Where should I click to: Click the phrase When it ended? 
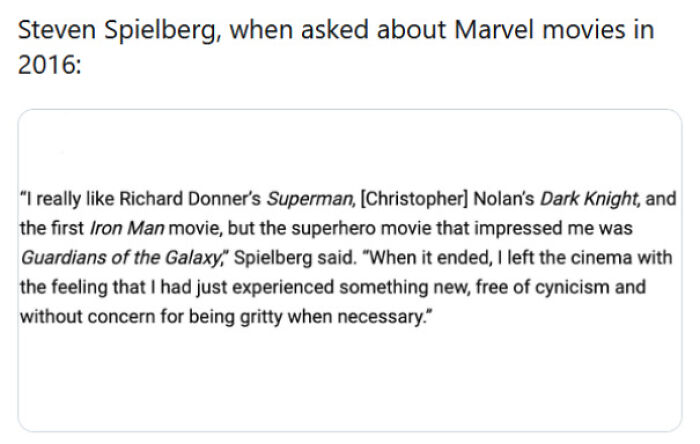coord(393,258)
